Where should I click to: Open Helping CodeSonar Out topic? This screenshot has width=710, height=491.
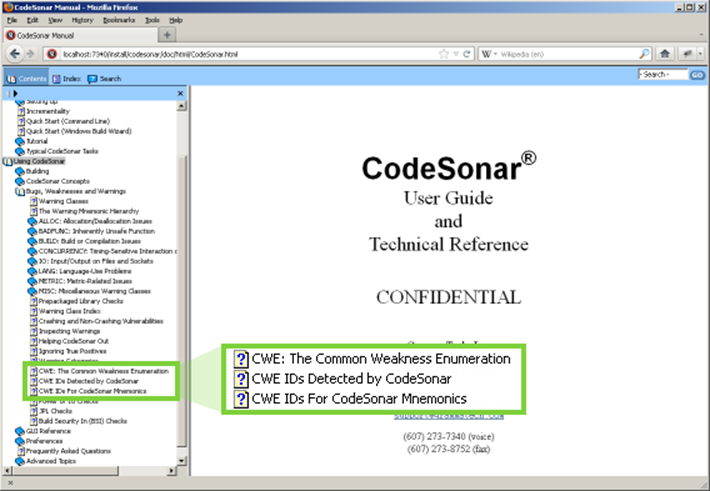click(74, 341)
